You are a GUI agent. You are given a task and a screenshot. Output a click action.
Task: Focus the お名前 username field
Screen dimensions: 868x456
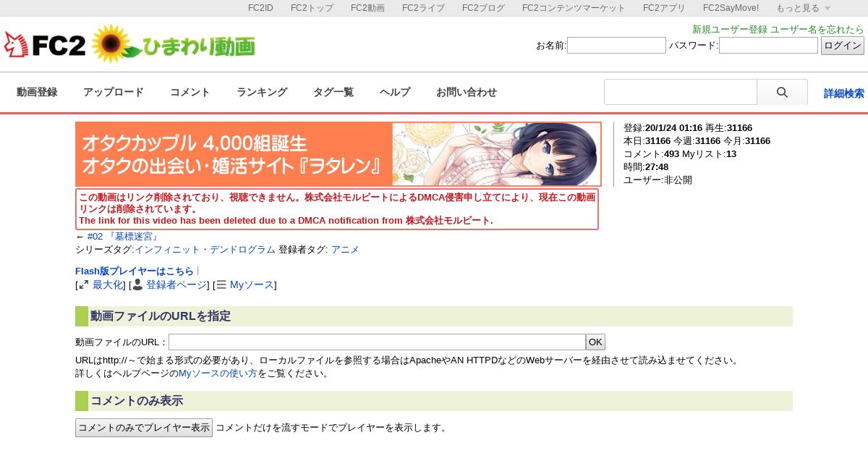point(616,46)
